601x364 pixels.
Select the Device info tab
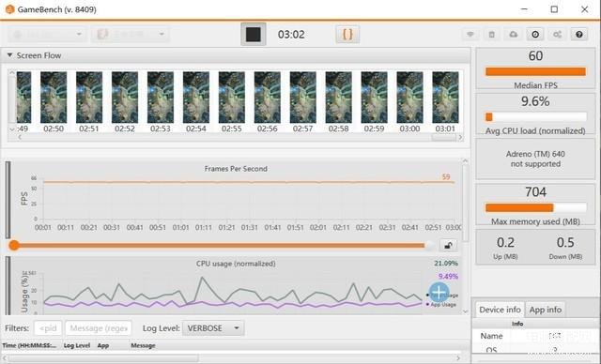click(x=500, y=310)
